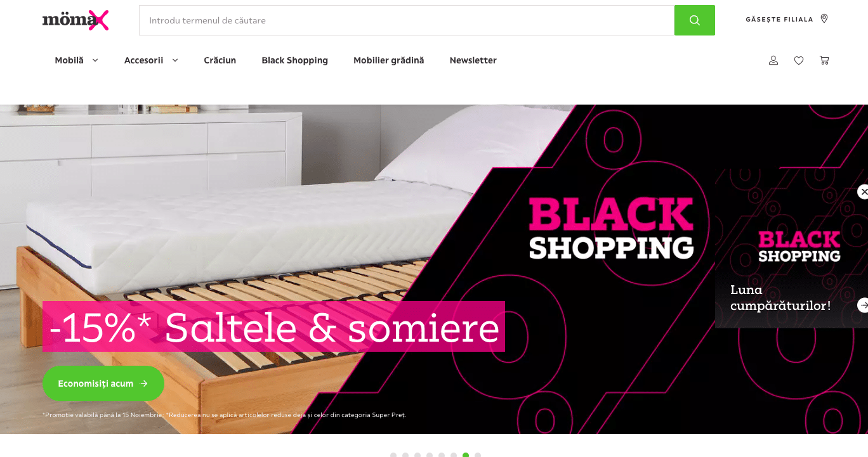Open the wishlist heart icon
This screenshot has width=868, height=457.
[799, 60]
